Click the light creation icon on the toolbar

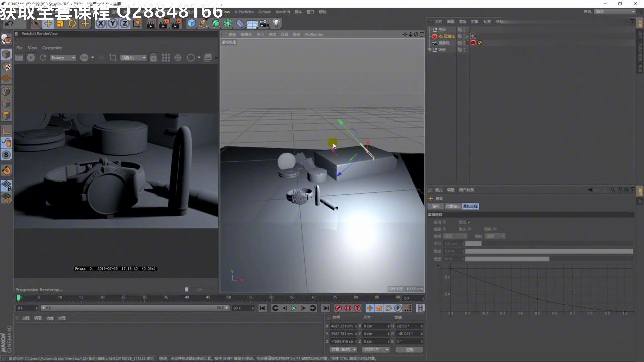[x=276, y=24]
